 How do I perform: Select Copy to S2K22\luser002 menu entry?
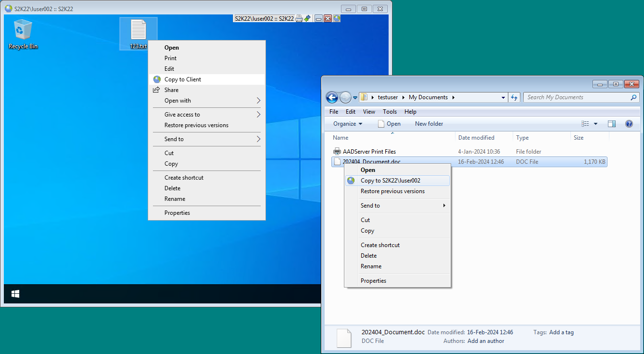[390, 181]
